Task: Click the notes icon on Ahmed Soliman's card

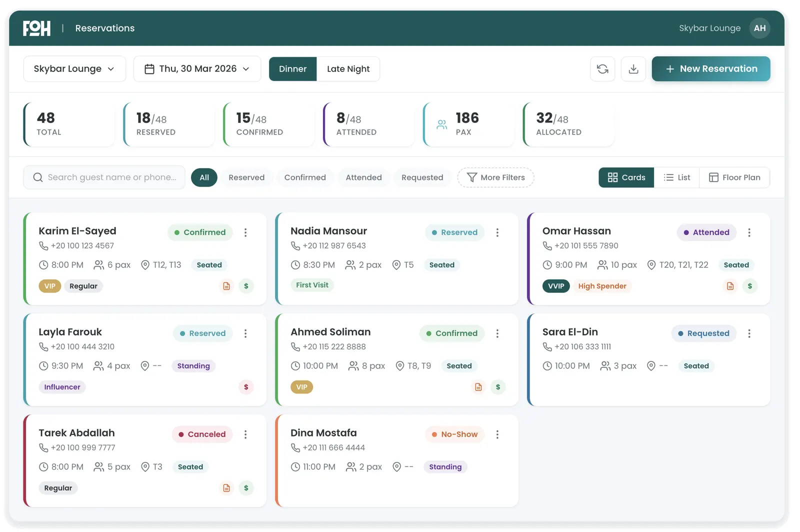Action: pos(478,387)
